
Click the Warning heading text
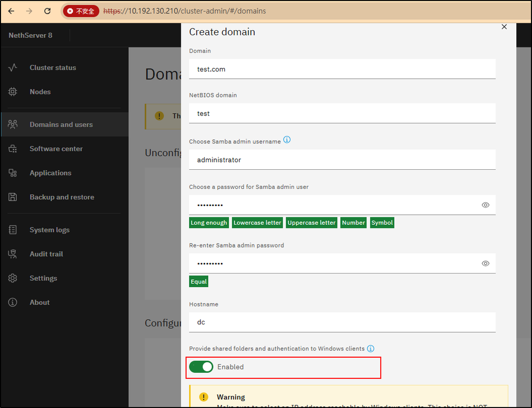pyautogui.click(x=231, y=397)
